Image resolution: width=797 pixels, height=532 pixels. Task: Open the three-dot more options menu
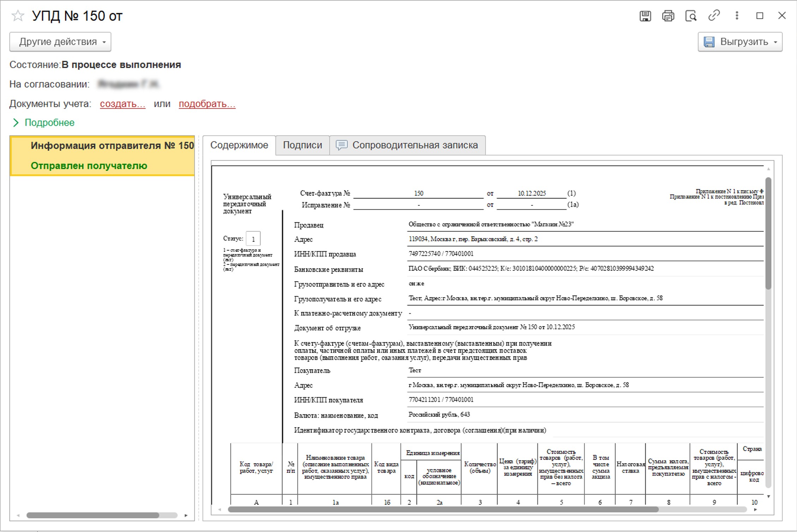(737, 16)
